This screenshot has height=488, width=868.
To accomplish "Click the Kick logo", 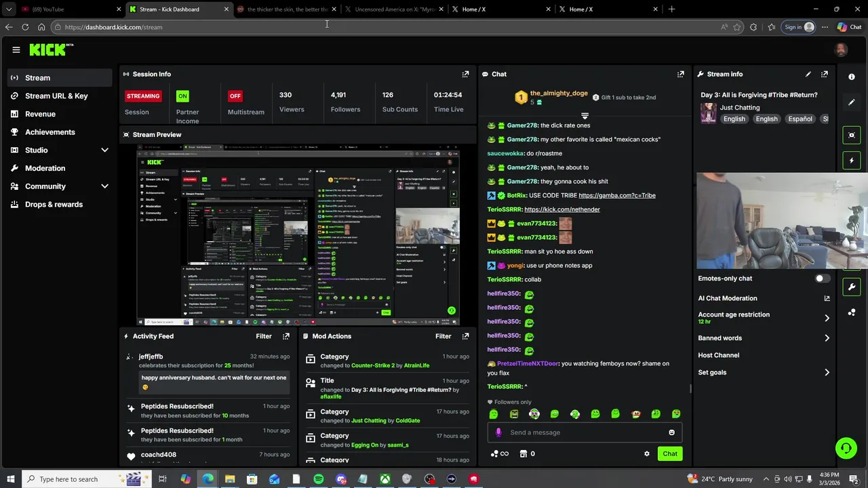I will (x=51, y=49).
